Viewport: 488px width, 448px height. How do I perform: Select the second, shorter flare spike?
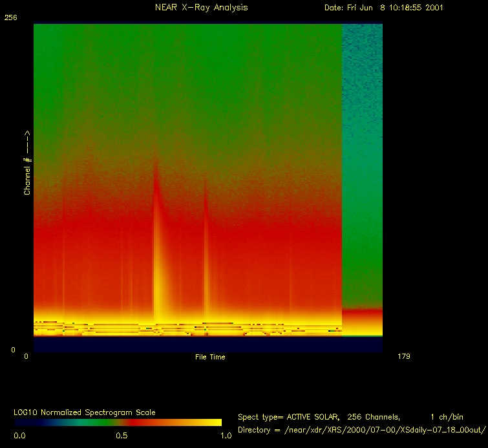pyautogui.click(x=206, y=259)
